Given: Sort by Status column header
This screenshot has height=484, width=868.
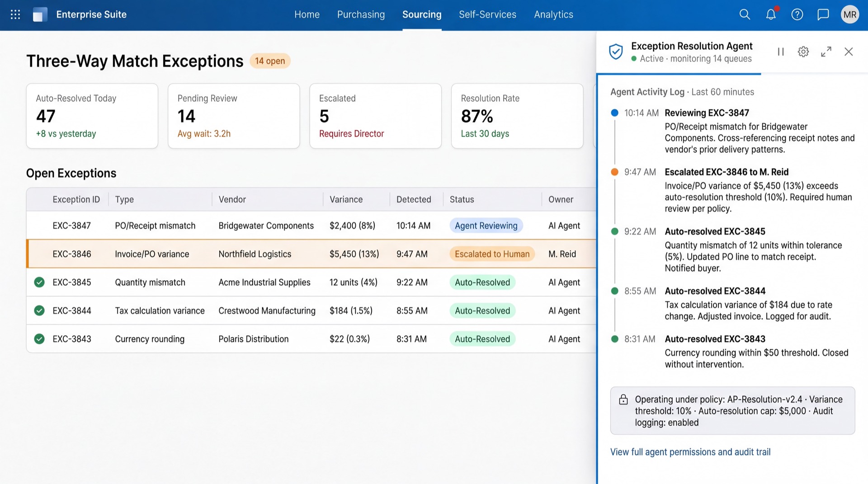Looking at the screenshot, I should point(462,199).
